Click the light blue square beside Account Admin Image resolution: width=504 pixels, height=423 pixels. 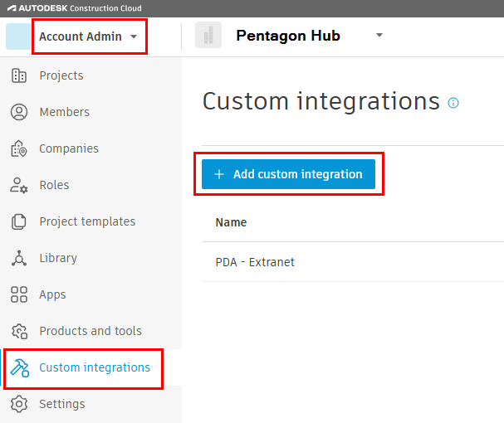[17, 36]
